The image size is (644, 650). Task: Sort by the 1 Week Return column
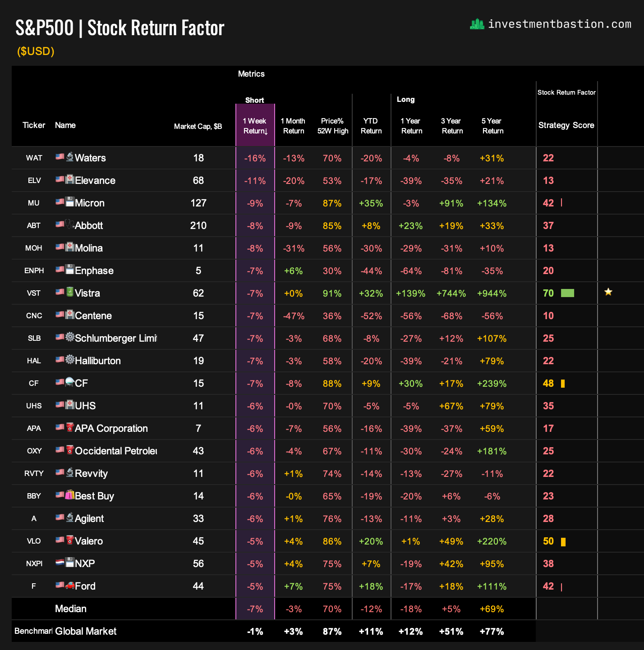click(255, 126)
